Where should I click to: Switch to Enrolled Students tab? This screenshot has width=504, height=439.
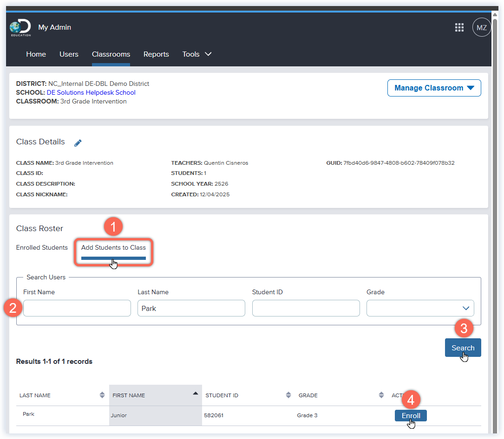tap(42, 247)
